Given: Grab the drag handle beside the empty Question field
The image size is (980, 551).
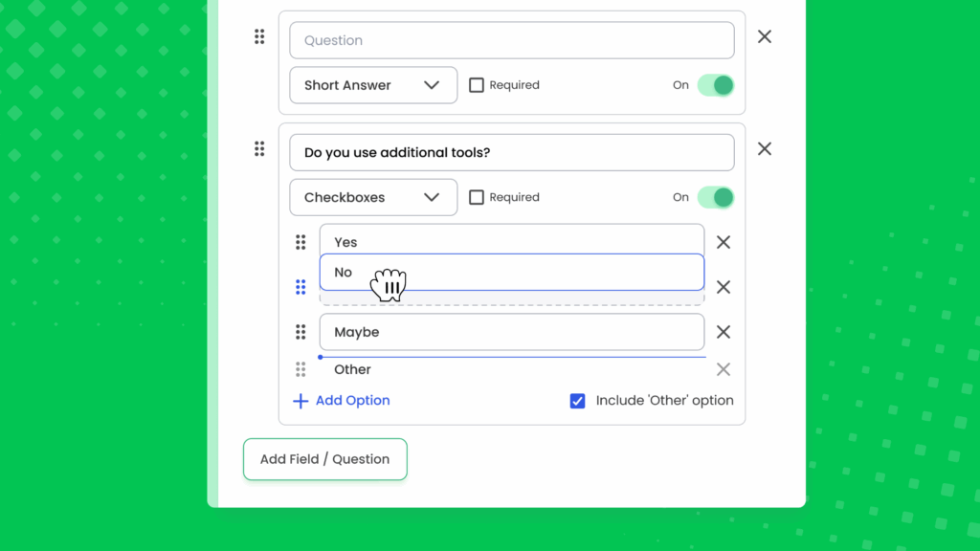Looking at the screenshot, I should point(259,36).
